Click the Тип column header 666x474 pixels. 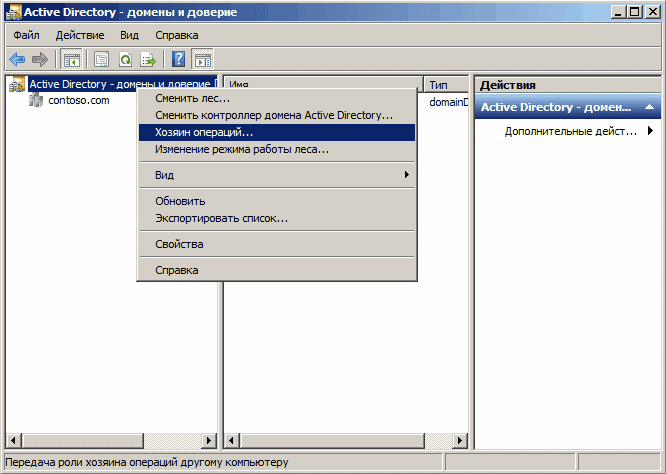tap(446, 84)
